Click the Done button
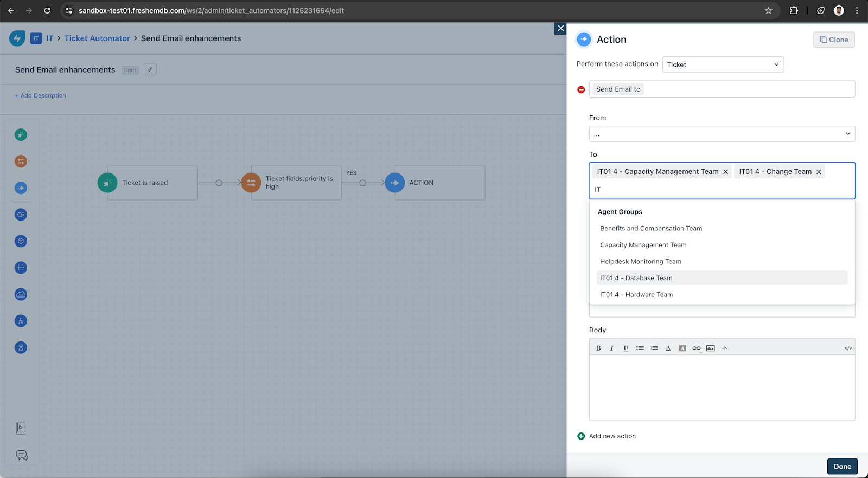The height and width of the screenshot is (478, 868). [x=842, y=467]
